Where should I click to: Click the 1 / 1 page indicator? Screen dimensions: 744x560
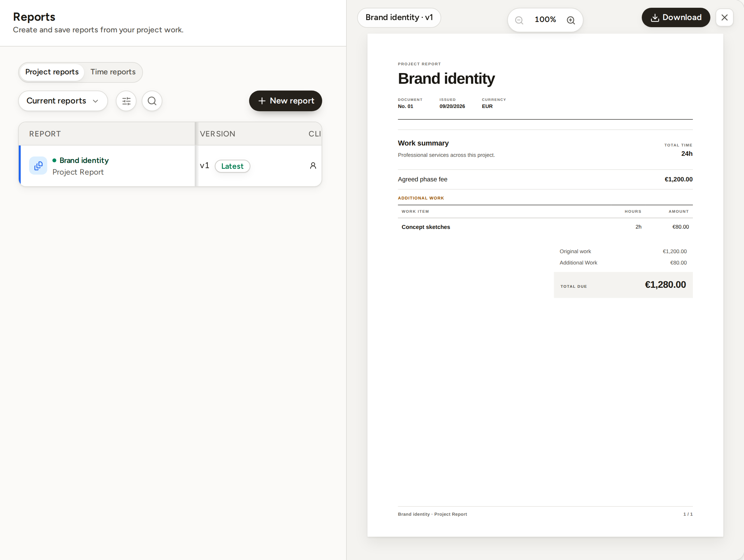point(688,514)
